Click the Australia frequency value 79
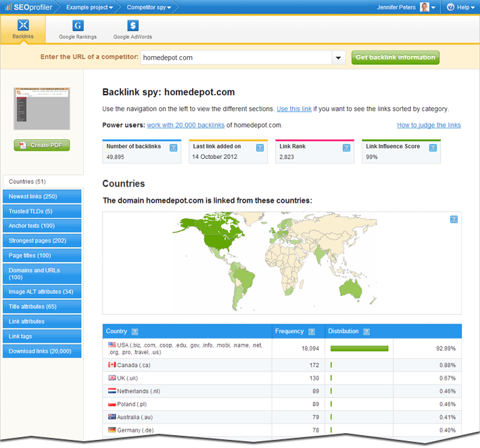480x448 pixels. click(x=316, y=417)
